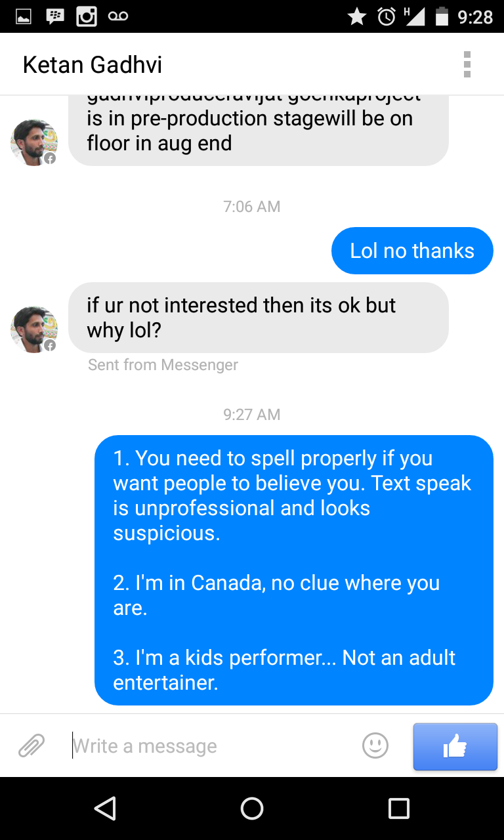Open the recent apps square button
This screenshot has height=840, width=504.
point(398,808)
